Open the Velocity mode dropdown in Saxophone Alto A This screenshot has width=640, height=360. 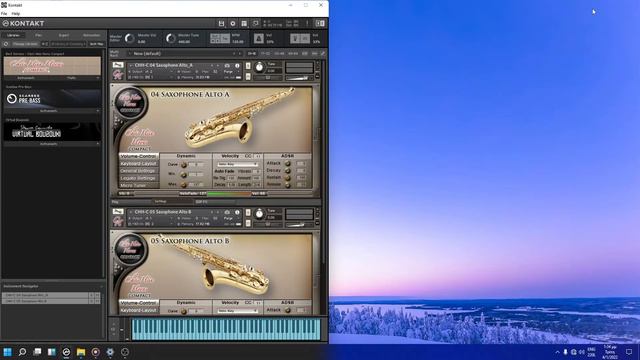(238, 164)
